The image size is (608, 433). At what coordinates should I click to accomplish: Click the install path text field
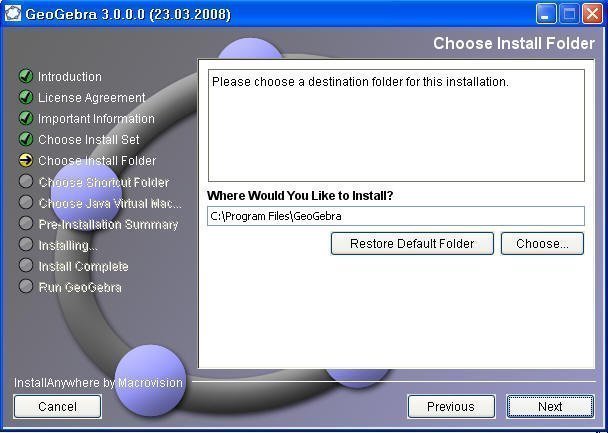396,216
